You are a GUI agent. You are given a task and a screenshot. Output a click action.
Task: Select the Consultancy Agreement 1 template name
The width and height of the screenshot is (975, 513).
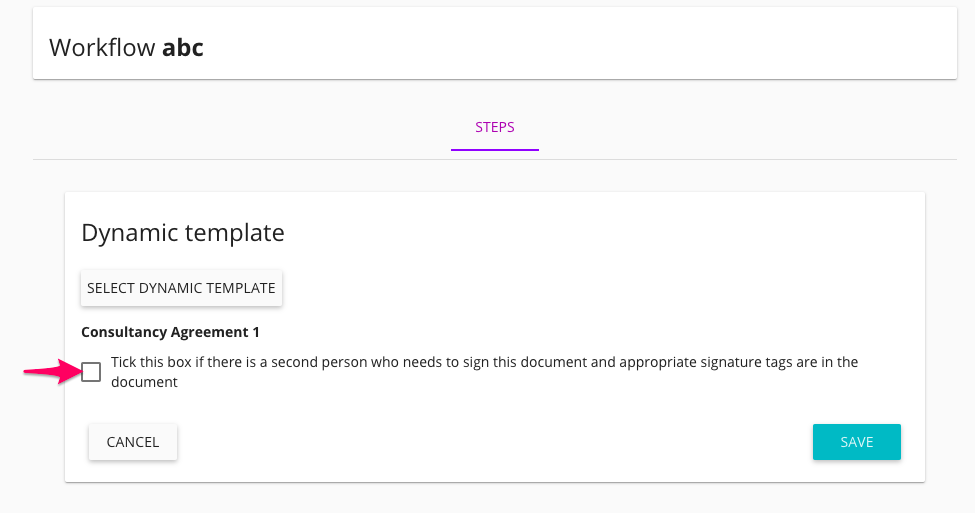170,332
